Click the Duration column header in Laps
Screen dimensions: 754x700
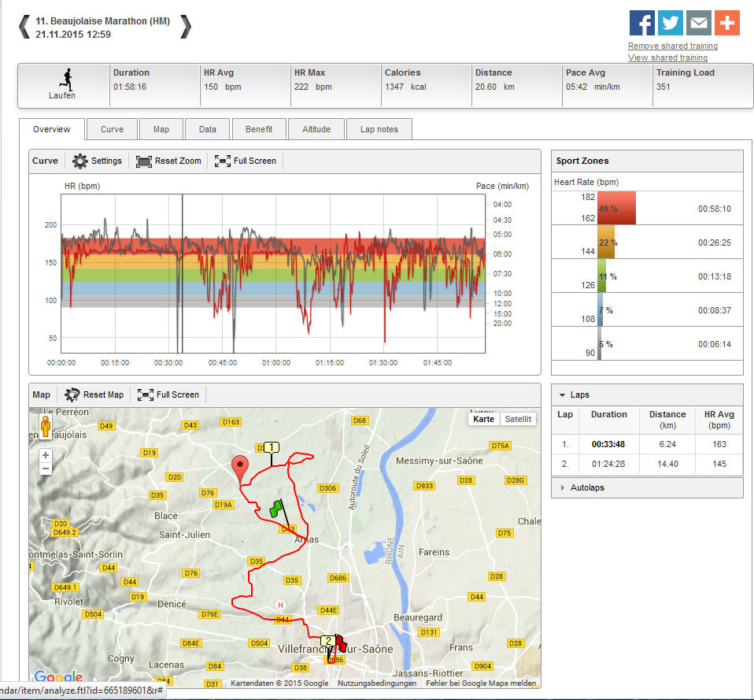[608, 414]
